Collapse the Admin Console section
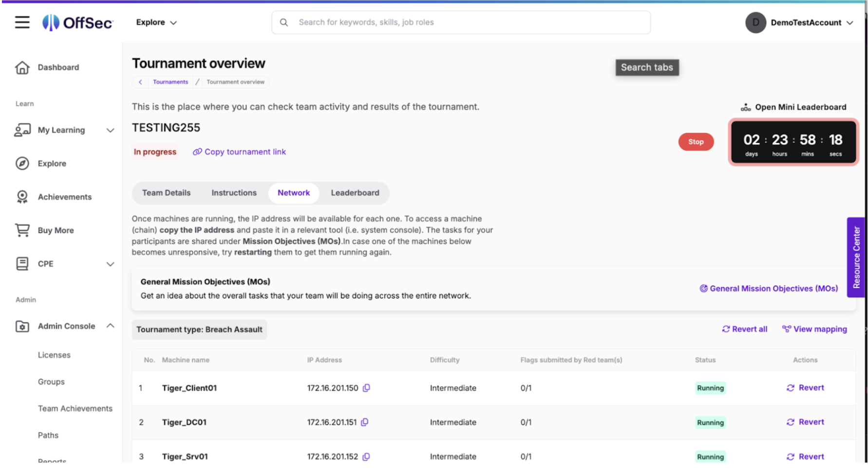Image resolution: width=868 pixels, height=469 pixels. [111, 326]
